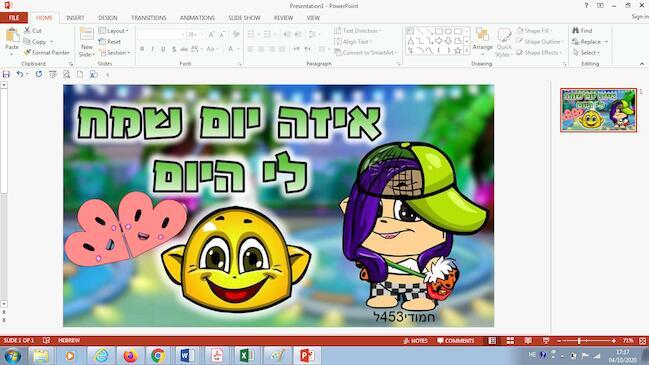The height and width of the screenshot is (365, 649).
Task: Open the Transitions tab
Action: coord(149,18)
